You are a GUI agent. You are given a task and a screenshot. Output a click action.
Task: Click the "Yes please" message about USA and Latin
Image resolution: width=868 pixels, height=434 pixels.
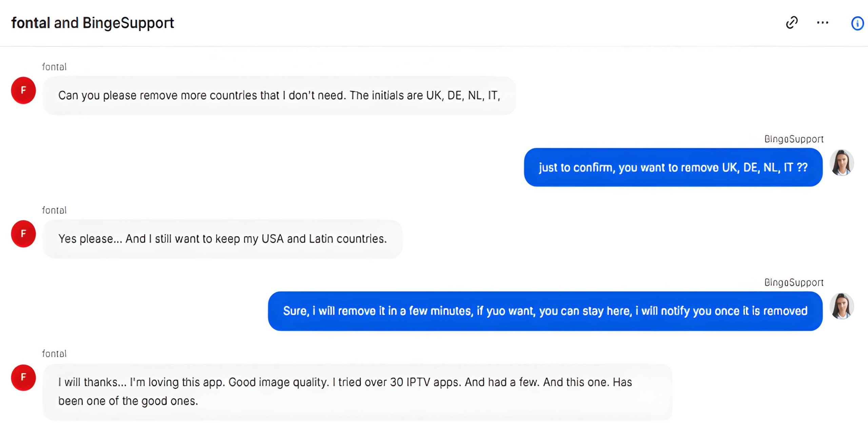pos(222,239)
